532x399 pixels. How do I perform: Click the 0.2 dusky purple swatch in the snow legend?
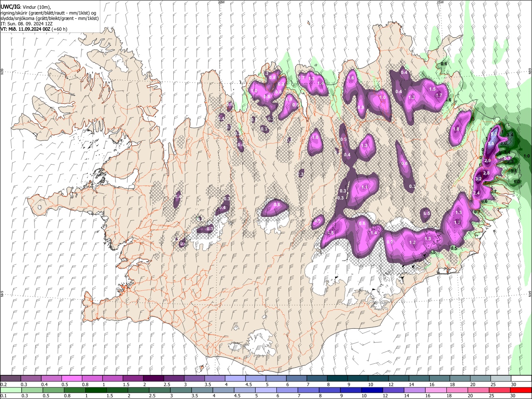[10, 379]
